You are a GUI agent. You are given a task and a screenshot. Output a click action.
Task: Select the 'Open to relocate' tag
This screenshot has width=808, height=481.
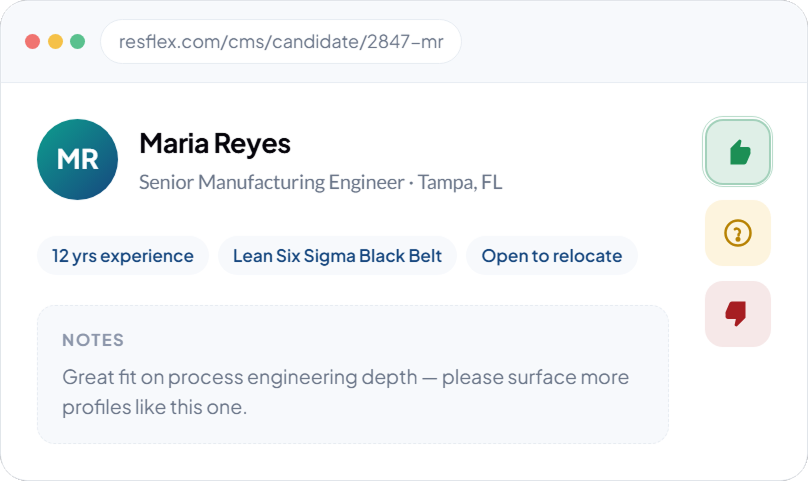[x=552, y=256]
